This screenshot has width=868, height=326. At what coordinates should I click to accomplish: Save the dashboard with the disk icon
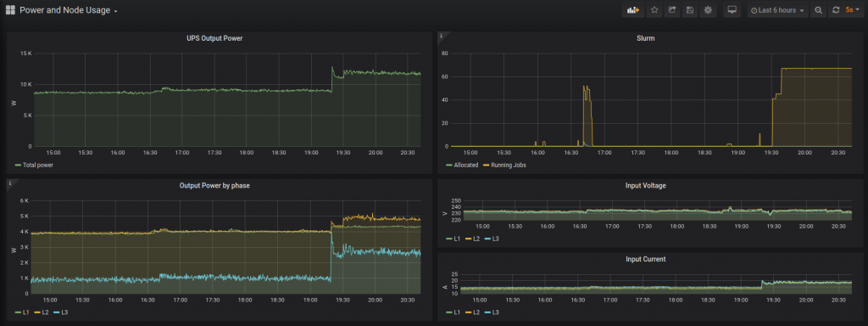point(690,10)
